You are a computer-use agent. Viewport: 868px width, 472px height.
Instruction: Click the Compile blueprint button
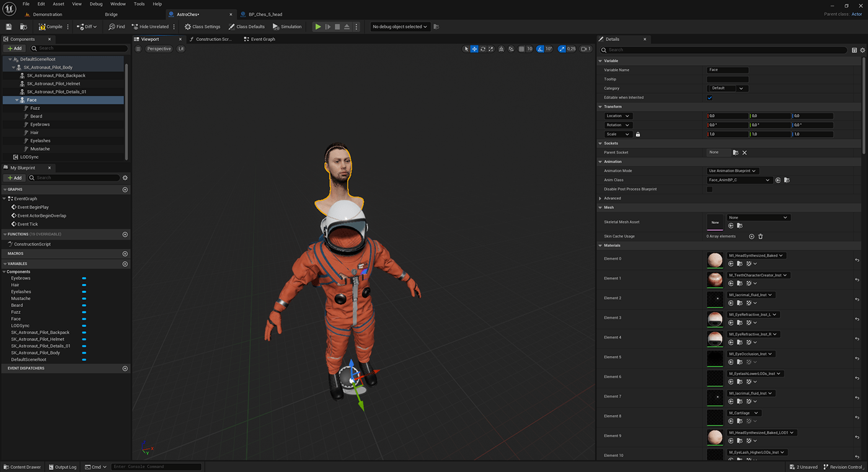(x=51, y=27)
